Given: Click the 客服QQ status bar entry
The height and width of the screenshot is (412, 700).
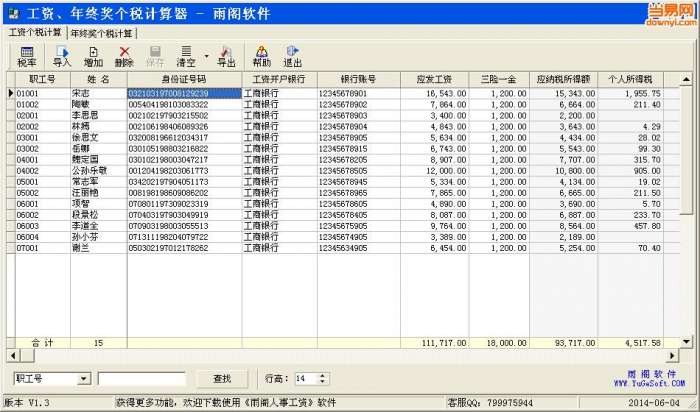Looking at the screenshot, I should 490,403.
